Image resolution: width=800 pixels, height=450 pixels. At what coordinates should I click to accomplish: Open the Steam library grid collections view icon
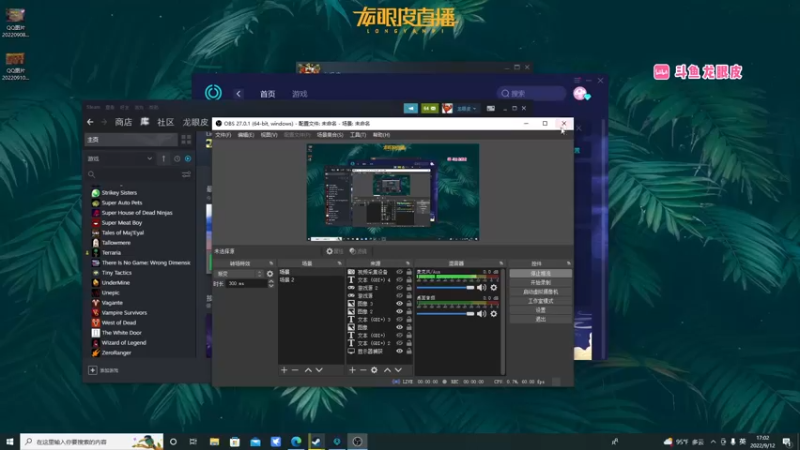click(186, 139)
